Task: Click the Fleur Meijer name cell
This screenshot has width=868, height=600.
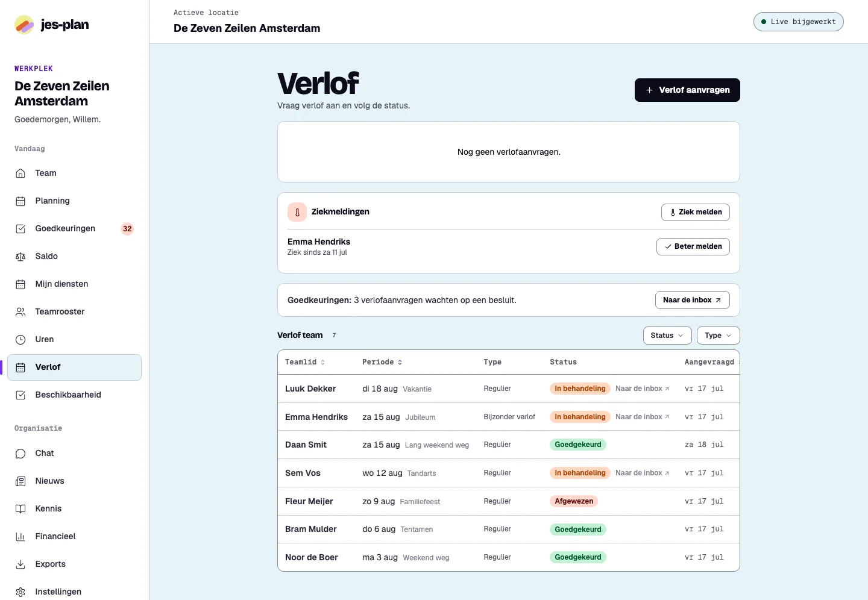Action: 309,501
